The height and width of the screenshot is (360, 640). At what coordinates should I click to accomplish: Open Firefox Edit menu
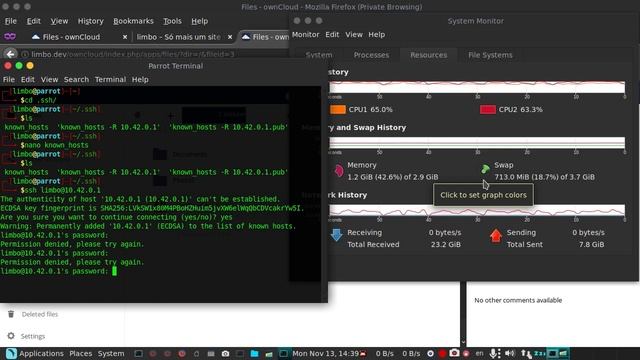coord(33,21)
